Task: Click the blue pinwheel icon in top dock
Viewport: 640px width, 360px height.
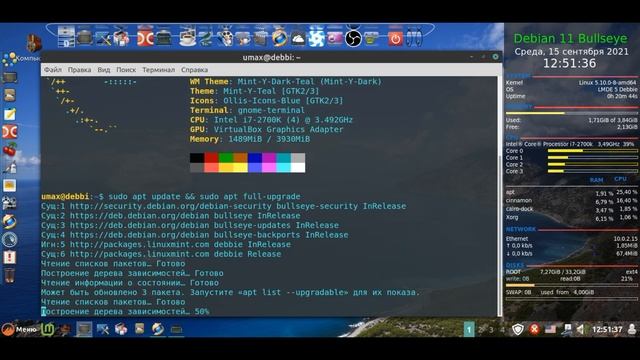Action: point(316,38)
